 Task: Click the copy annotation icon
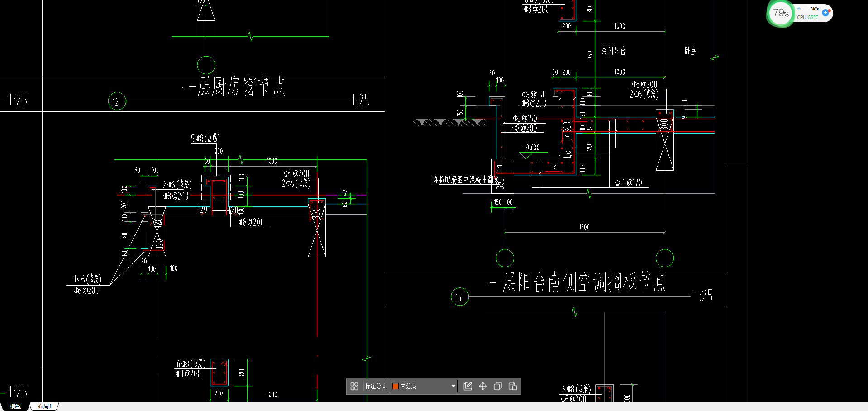(x=498, y=386)
